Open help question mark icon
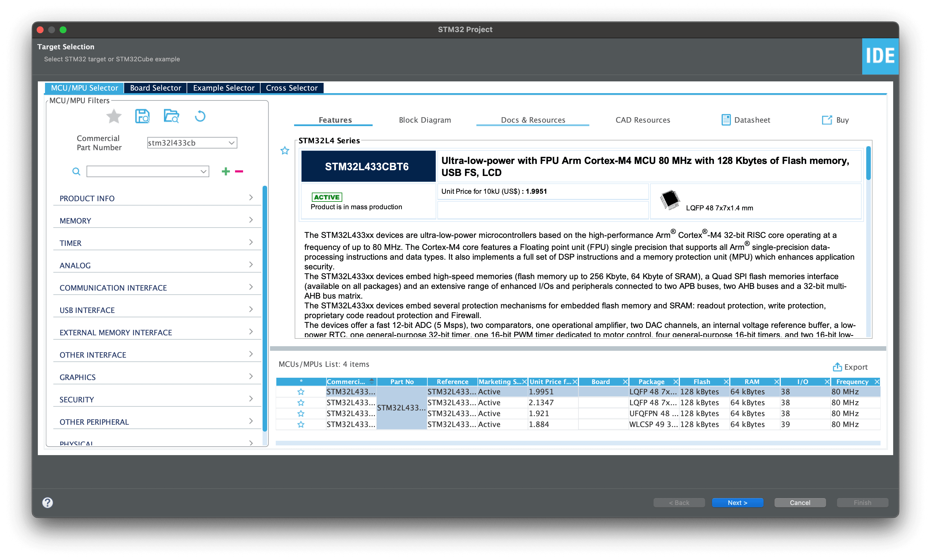Screen dimensions: 931x560 click(x=48, y=502)
